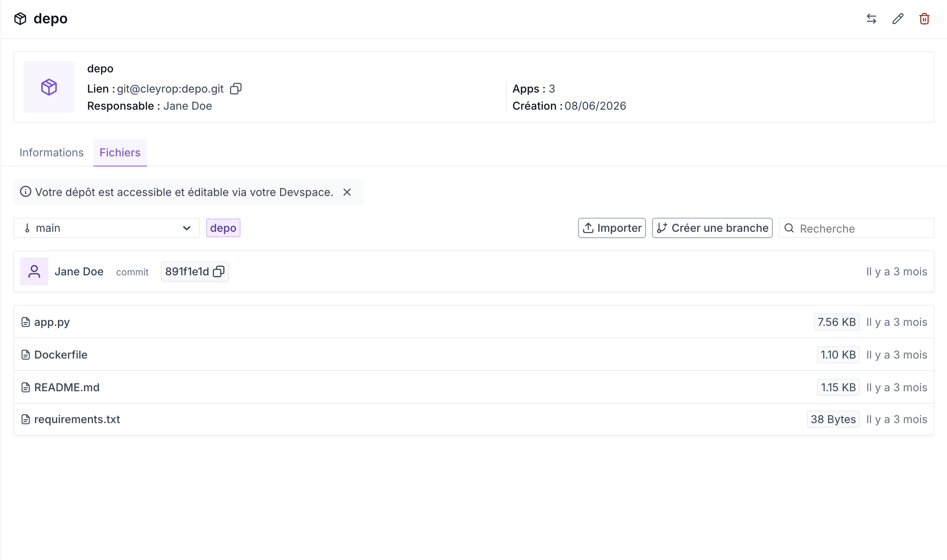
Task: Click the transfer arrows icon in header
Action: click(872, 19)
